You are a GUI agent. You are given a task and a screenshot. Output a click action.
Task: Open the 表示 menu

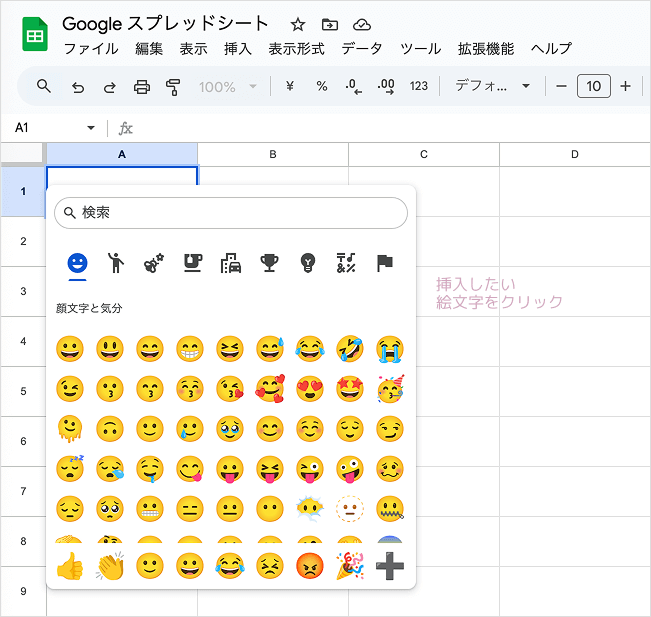click(x=193, y=49)
